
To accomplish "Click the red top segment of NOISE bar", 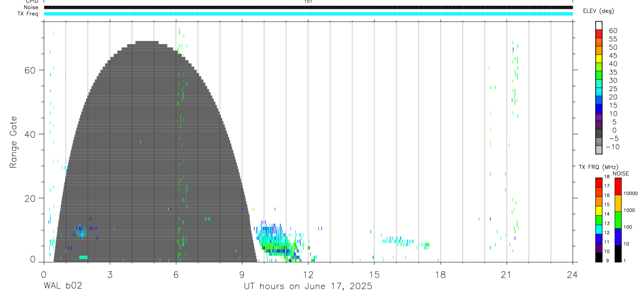I will (x=618, y=186).
